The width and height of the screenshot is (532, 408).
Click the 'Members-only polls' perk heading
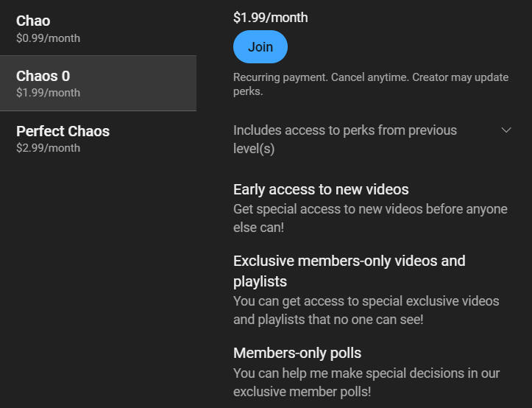[297, 353]
